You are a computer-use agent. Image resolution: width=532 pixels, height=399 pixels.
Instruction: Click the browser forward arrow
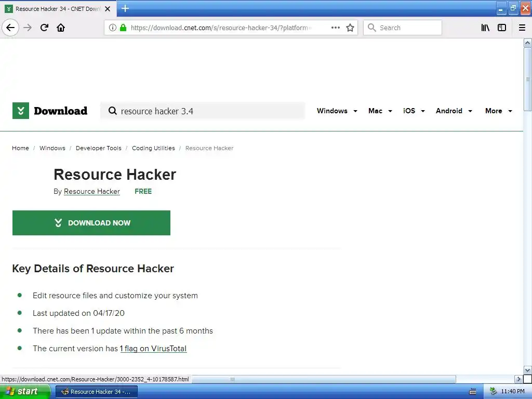tap(28, 28)
